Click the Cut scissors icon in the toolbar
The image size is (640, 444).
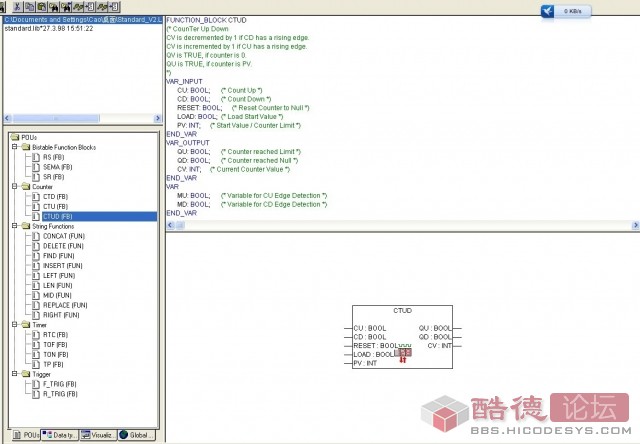pos(18,6)
